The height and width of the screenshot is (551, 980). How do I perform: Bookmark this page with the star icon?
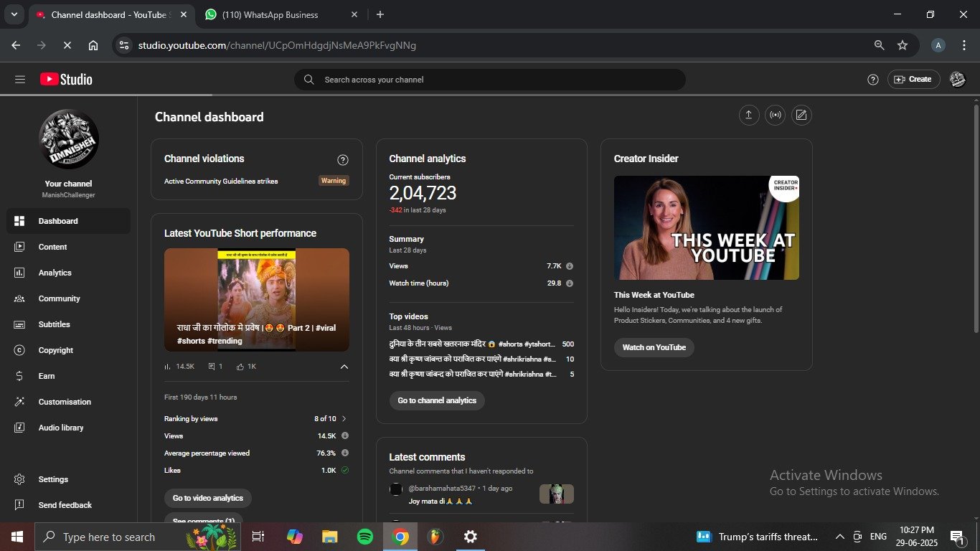pos(903,45)
